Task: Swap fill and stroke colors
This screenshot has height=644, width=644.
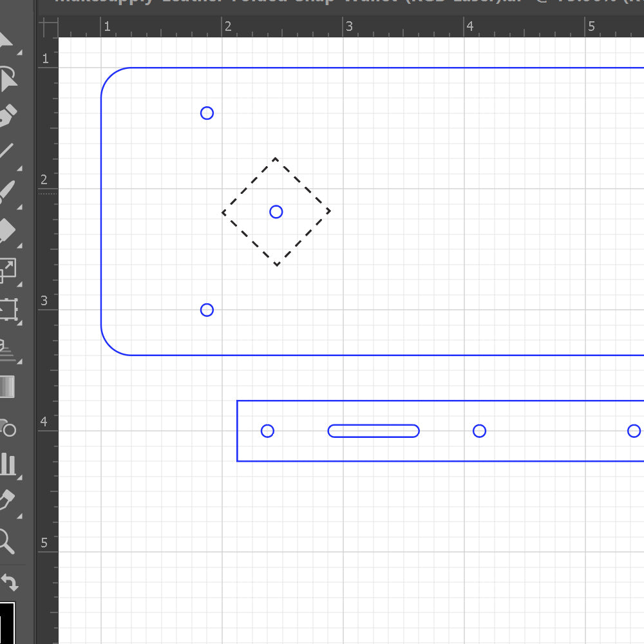Action: tap(10, 582)
